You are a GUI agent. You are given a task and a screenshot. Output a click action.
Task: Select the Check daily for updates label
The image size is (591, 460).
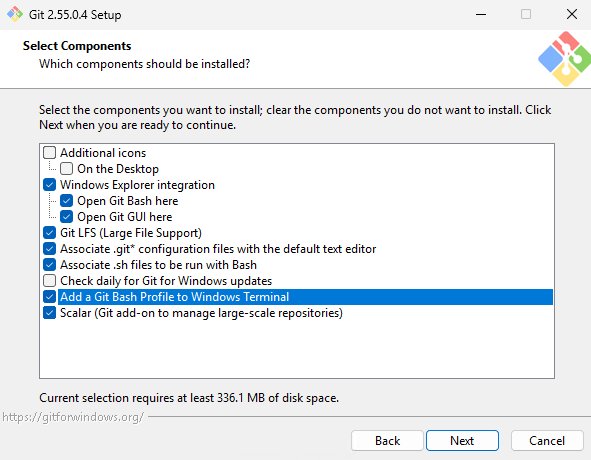tap(166, 281)
